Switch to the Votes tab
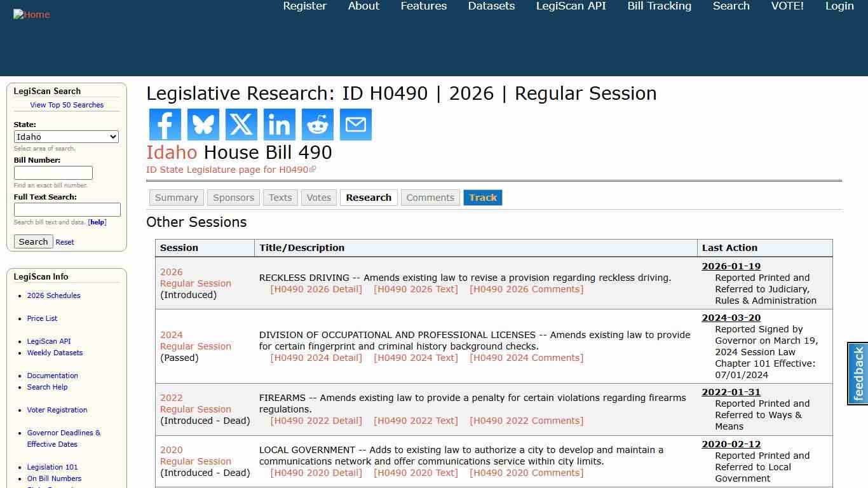Image resolution: width=868 pixels, height=488 pixels. (318, 198)
